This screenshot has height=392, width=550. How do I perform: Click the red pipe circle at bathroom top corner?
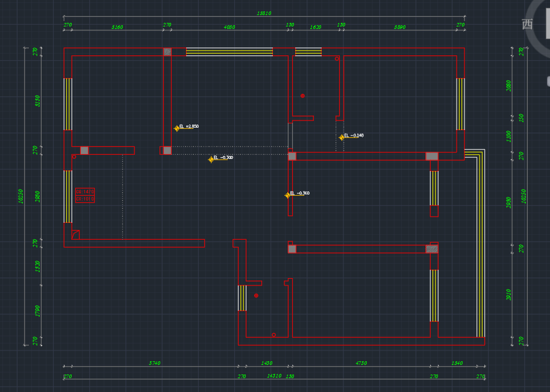[337, 58]
